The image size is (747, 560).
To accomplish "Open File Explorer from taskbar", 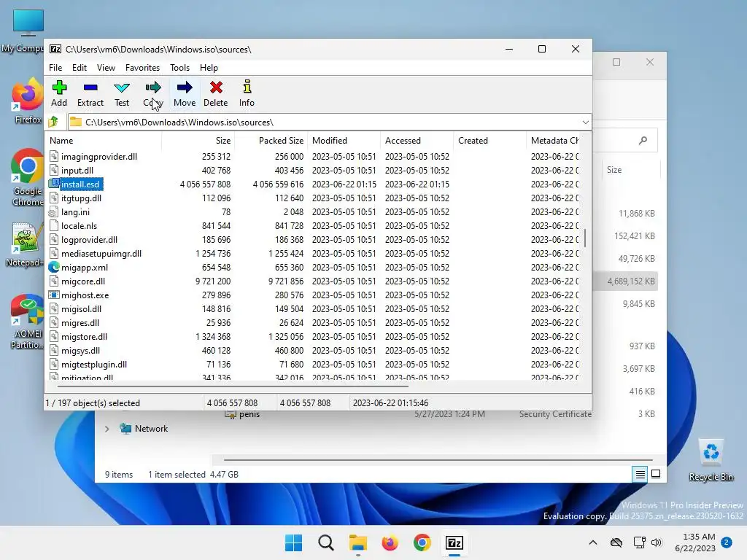I will (x=357, y=542).
